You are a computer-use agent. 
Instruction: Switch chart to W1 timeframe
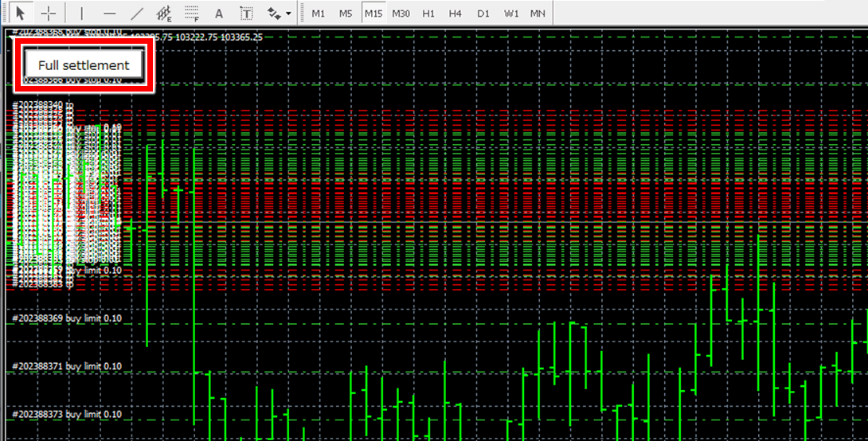(511, 14)
